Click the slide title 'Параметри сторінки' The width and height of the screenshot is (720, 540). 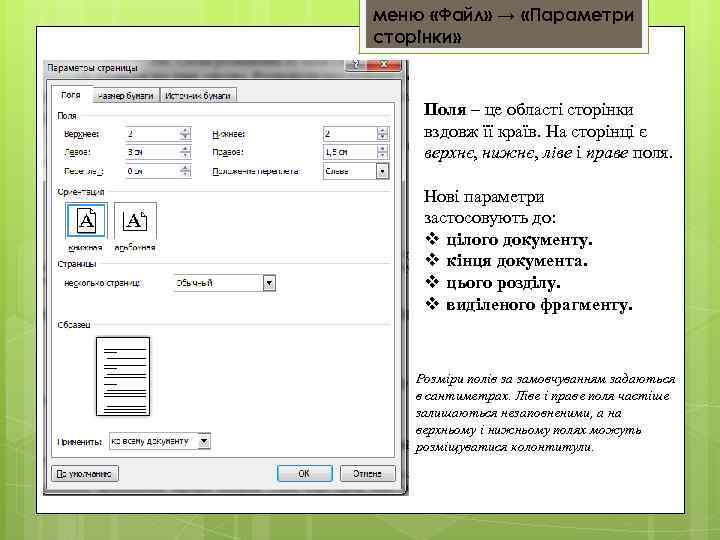pos(503,25)
